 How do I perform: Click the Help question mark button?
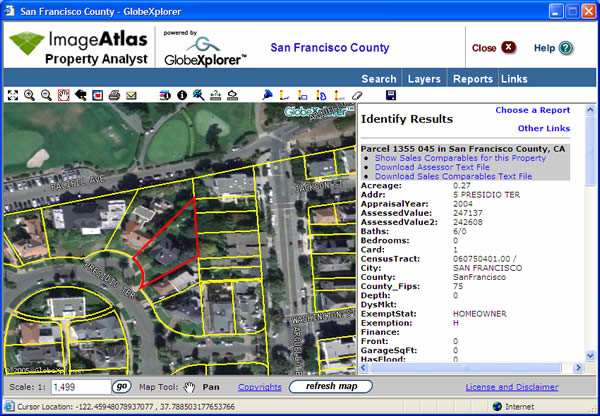pyautogui.click(x=565, y=48)
